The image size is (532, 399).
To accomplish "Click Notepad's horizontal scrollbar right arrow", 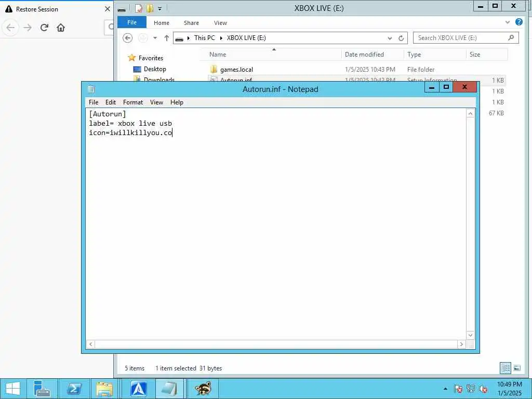I will point(461,344).
